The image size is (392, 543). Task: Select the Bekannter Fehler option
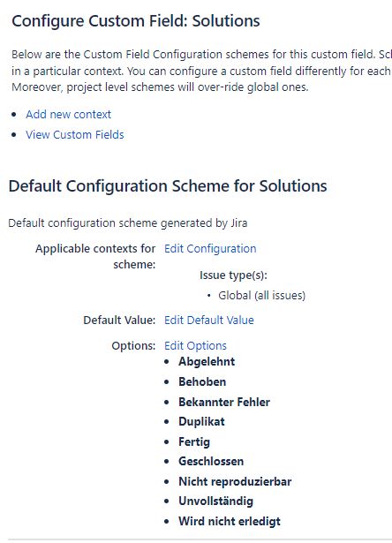pos(224,402)
